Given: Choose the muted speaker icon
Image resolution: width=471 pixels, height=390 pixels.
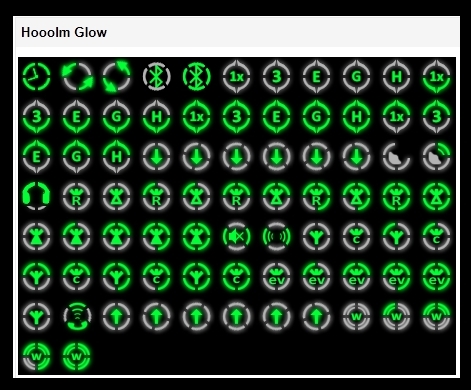Looking at the screenshot, I should (237, 237).
